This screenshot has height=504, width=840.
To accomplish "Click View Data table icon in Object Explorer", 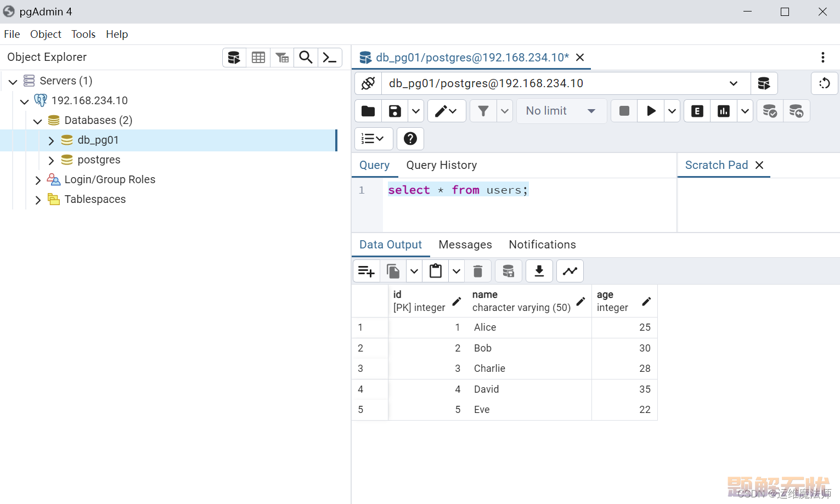I will coord(258,58).
